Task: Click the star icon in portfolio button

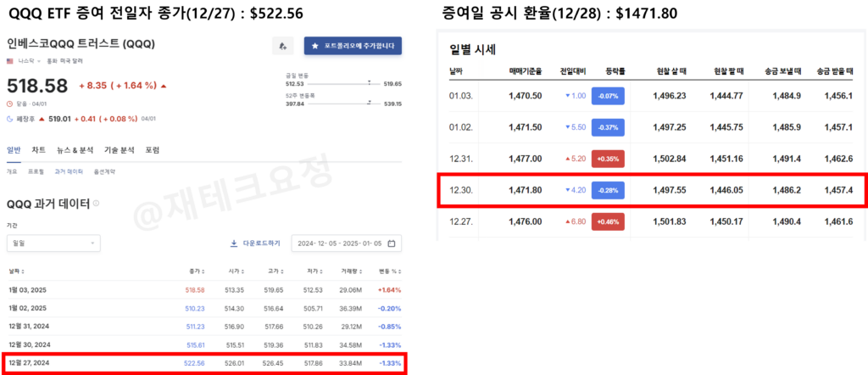Action: [315, 46]
